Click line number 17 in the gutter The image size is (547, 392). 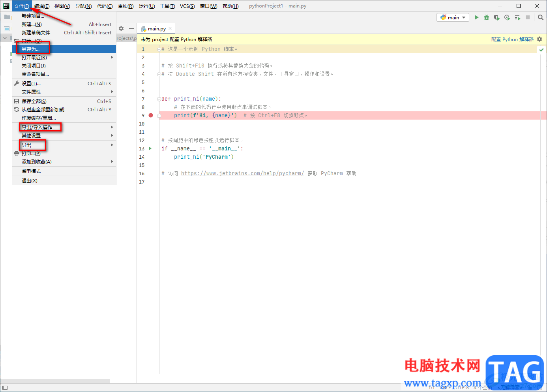coord(142,182)
